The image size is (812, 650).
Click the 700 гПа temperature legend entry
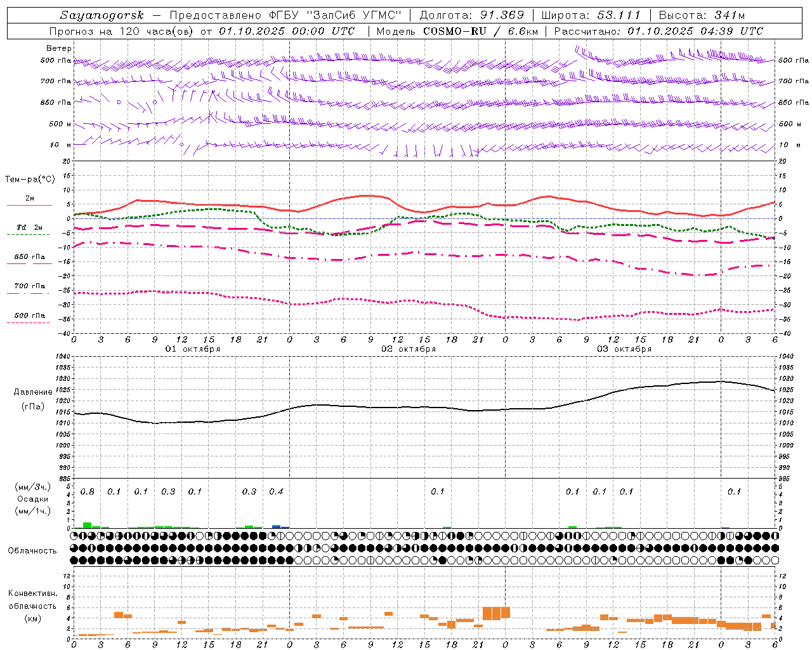point(30,286)
